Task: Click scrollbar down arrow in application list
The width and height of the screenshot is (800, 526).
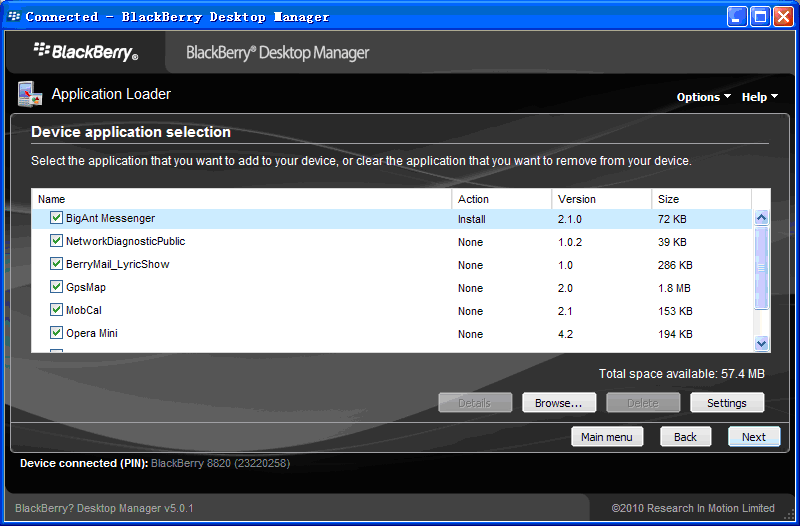Action: point(761,343)
